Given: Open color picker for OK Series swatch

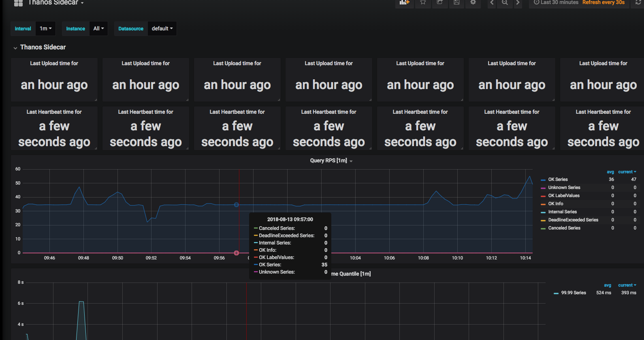Looking at the screenshot, I should (x=543, y=180).
